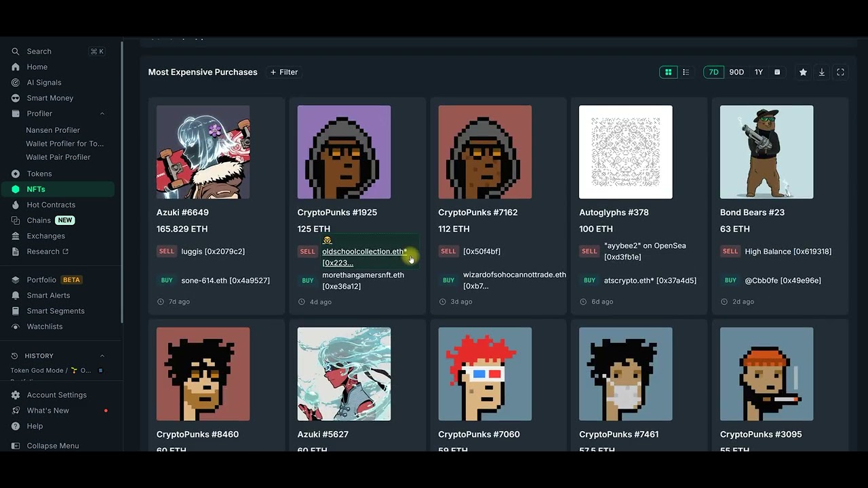Click the Autoglyphs #378 title

[614, 212]
